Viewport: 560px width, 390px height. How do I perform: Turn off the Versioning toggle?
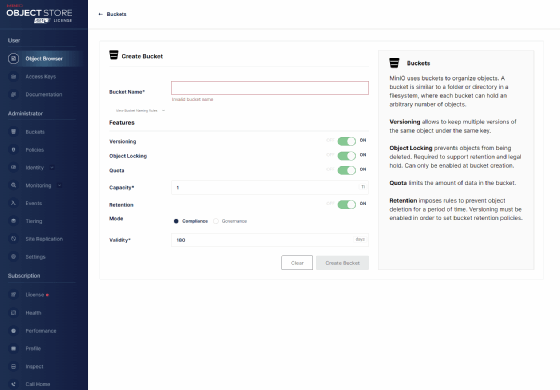point(346,141)
